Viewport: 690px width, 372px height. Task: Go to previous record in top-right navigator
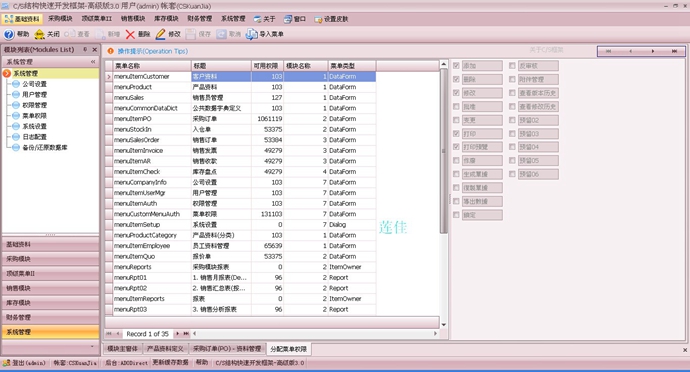coord(630,51)
